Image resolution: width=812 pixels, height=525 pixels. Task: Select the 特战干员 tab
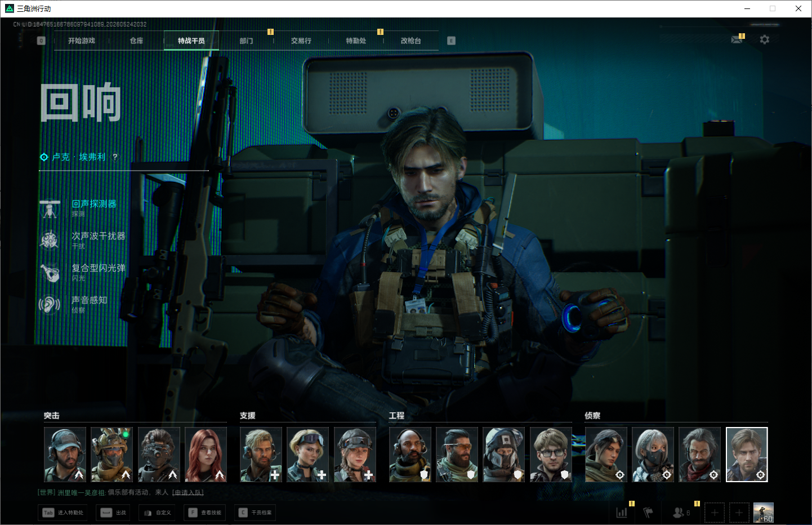pyautogui.click(x=191, y=41)
